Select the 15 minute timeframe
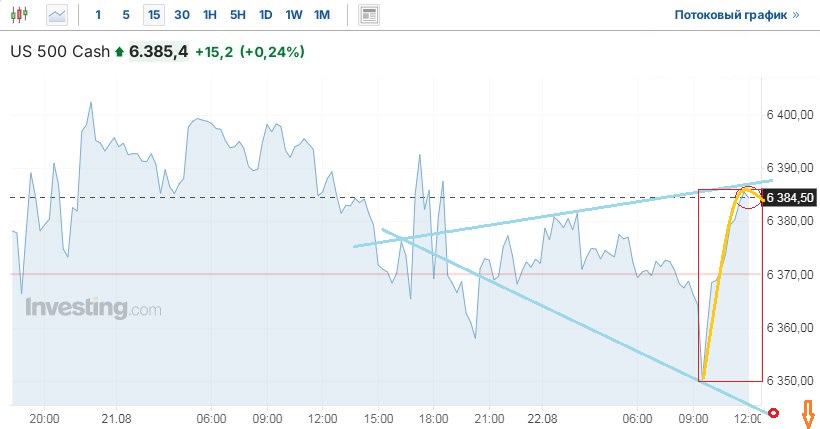The width and height of the screenshot is (820, 429). (x=153, y=15)
